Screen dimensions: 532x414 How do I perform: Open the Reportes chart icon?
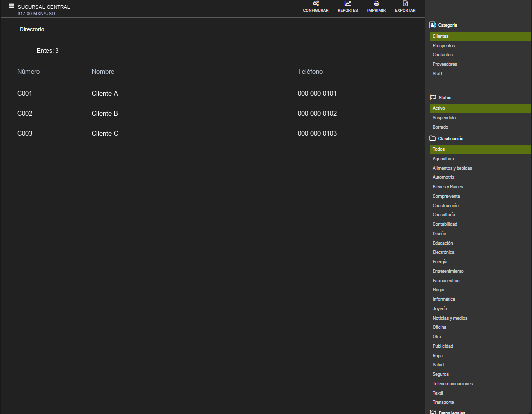348,4
